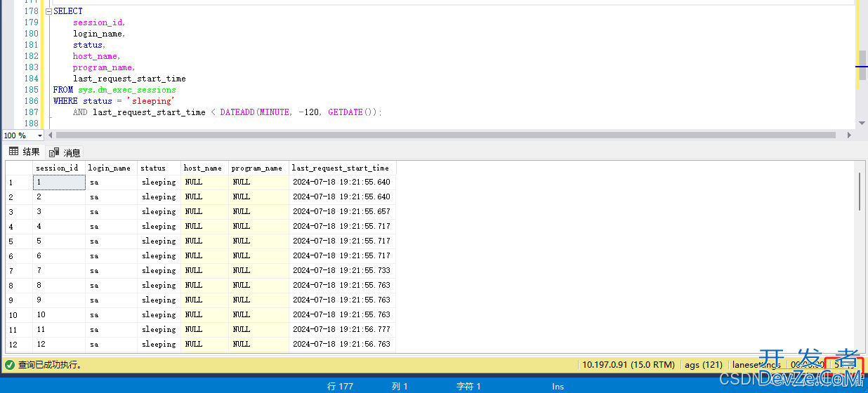Click the last_request_start_time column header
The image size is (868, 393).
[341, 168]
